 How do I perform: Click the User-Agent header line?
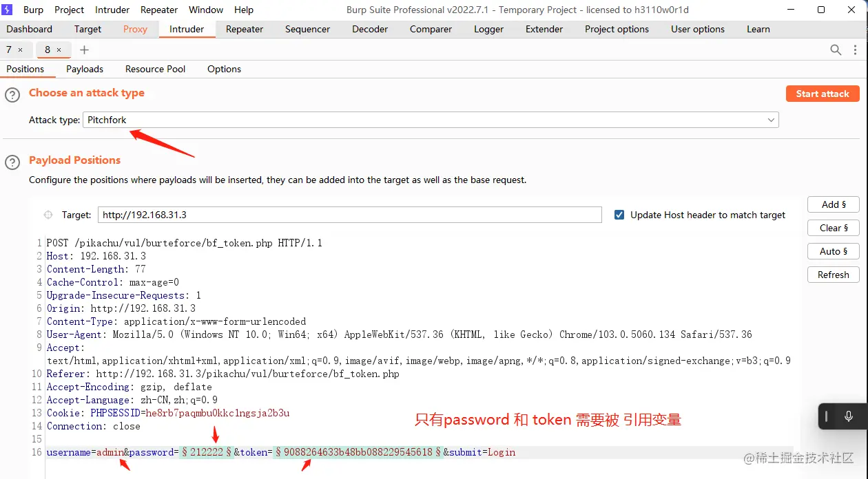coord(400,334)
